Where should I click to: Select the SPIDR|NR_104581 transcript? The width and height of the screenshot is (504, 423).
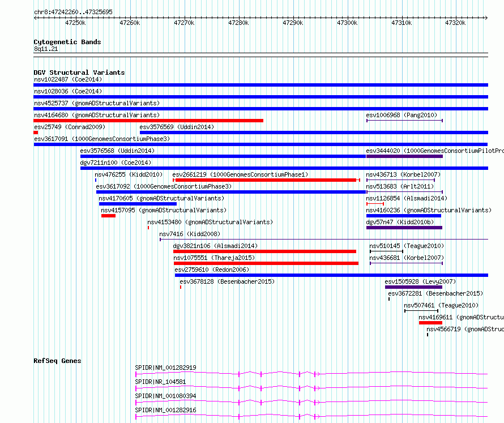(311, 388)
